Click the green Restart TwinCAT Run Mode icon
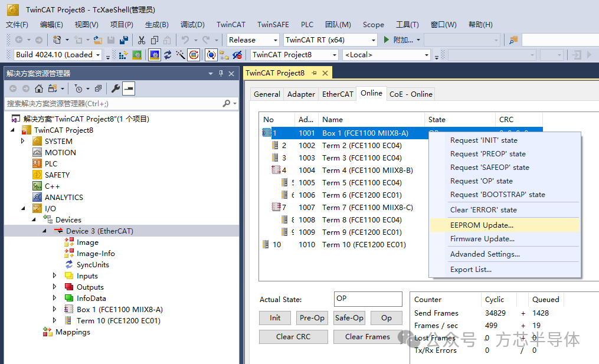 pyautogui.click(x=137, y=55)
